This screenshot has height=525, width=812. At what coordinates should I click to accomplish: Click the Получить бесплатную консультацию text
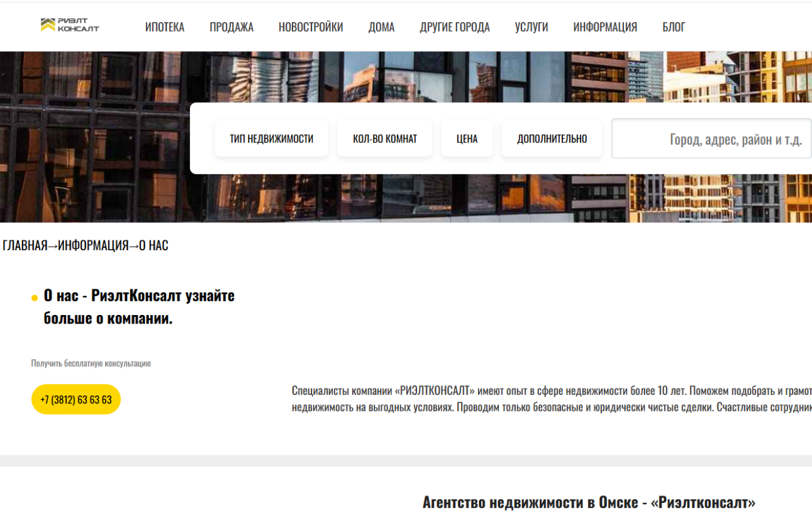91,363
